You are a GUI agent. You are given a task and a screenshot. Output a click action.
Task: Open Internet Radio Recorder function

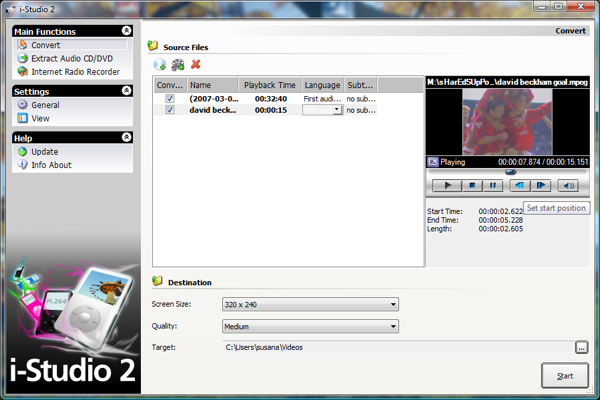[75, 72]
